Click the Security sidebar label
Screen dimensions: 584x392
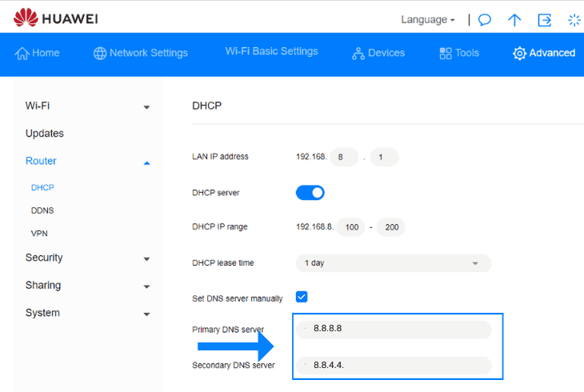[x=44, y=258]
